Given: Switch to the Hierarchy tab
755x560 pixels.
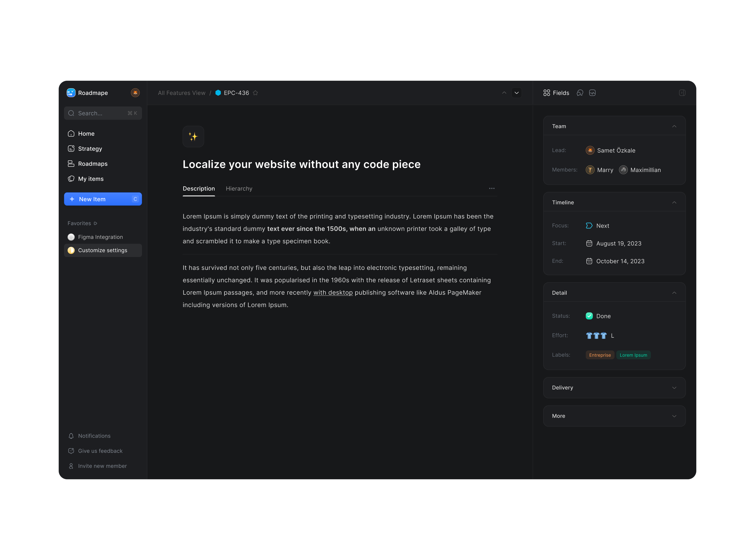Looking at the screenshot, I should (239, 189).
